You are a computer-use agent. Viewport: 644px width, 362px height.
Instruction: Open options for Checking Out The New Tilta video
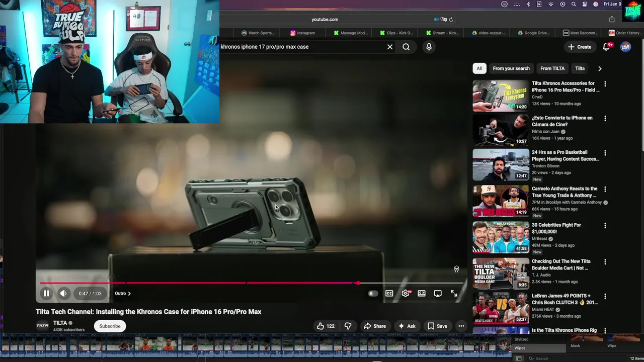[x=605, y=262]
